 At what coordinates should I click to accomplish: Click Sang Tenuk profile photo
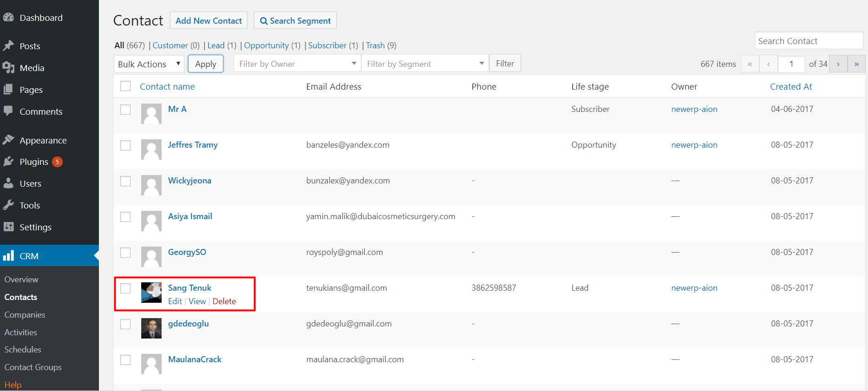(x=151, y=293)
